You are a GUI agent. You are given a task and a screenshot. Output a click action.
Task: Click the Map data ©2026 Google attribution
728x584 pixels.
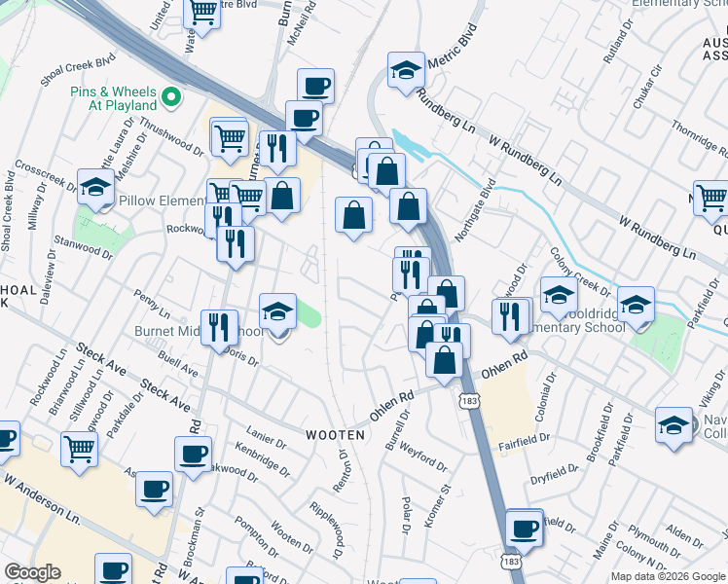(668, 577)
